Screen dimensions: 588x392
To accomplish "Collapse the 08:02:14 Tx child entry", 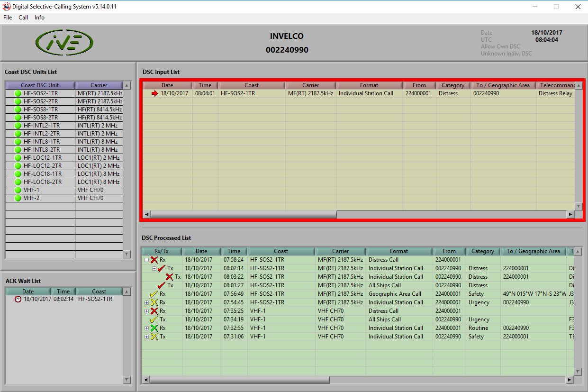I will 154,268.
